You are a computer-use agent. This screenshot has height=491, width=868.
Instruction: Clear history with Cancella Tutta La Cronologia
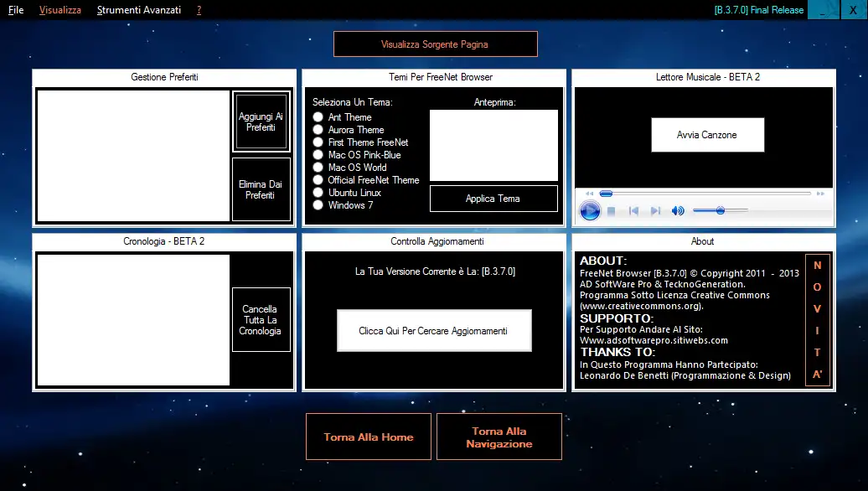tap(261, 319)
